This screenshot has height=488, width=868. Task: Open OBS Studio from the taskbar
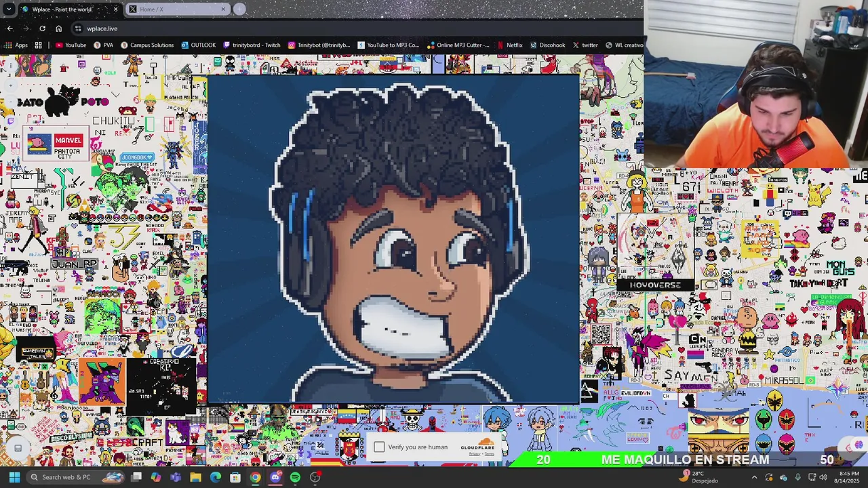315,477
